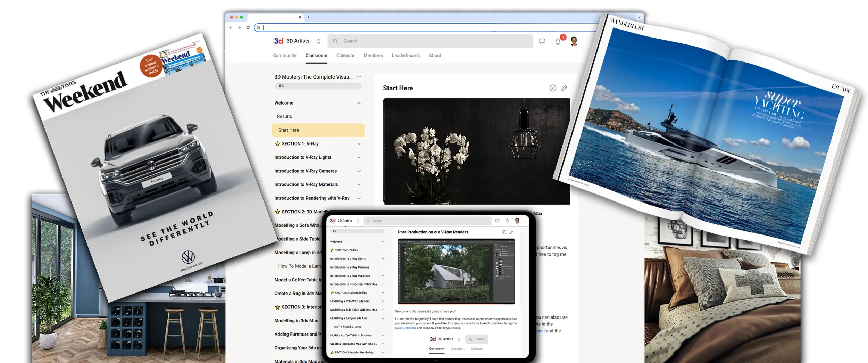Reload the page using browser refresh icon

tap(248, 28)
